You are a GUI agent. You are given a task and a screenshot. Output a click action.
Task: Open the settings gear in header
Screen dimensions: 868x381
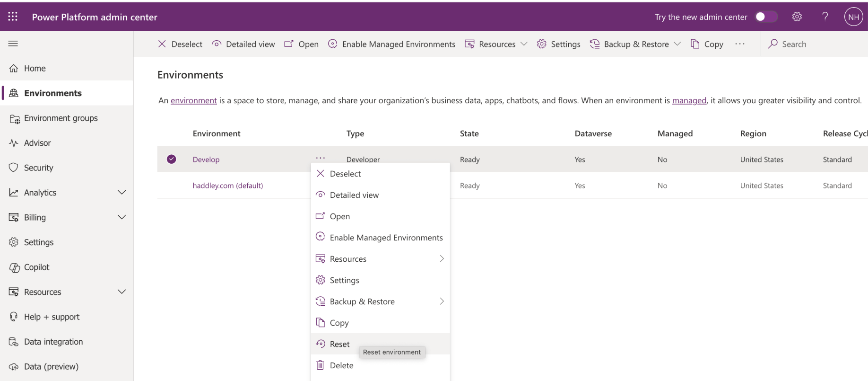tap(797, 17)
